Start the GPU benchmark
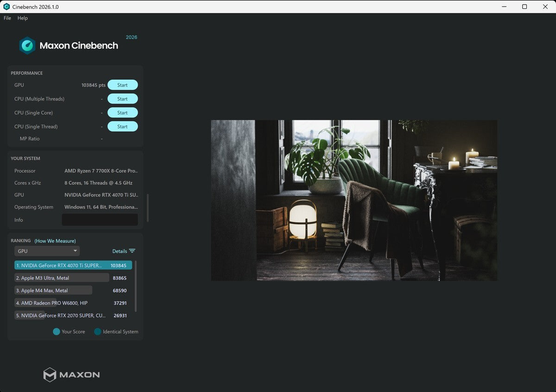Image resolution: width=556 pixels, height=392 pixels. [122, 85]
